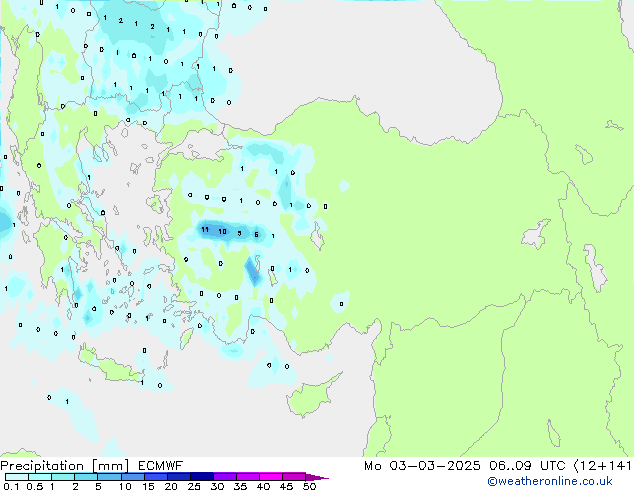
Task: Click the 25–30 mm dark navy swatch
Action: (x=202, y=477)
